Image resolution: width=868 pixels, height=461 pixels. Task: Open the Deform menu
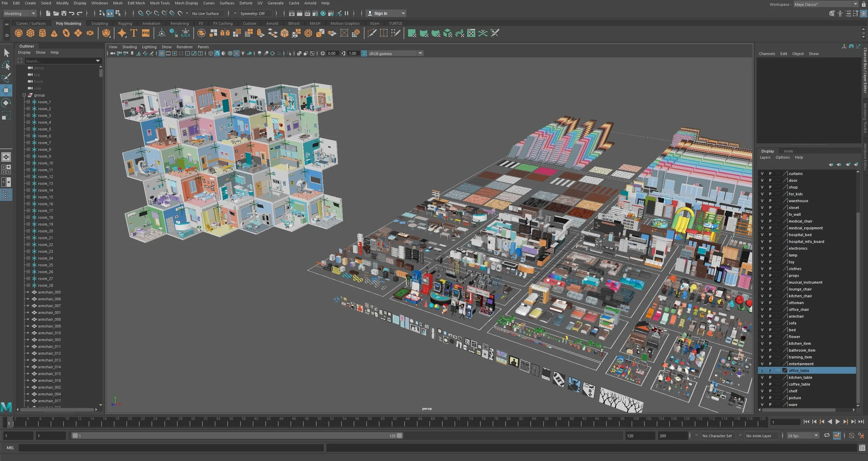point(246,3)
